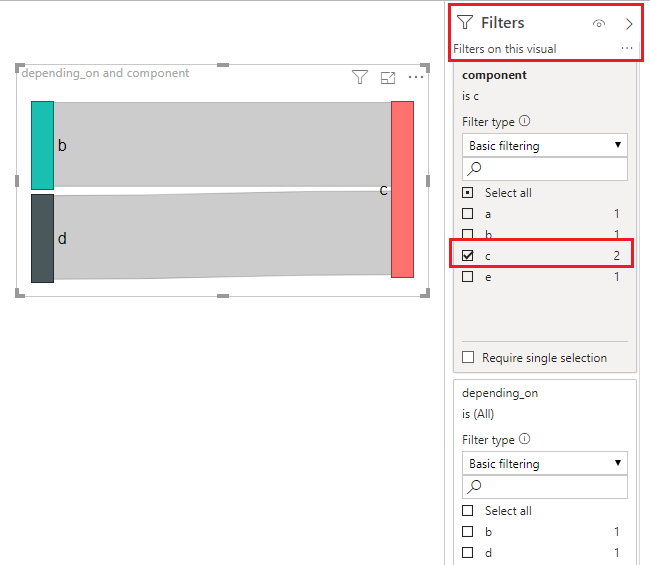This screenshot has height=565, width=650.
Task: Select the red c node in the Sankey
Action: (x=402, y=189)
